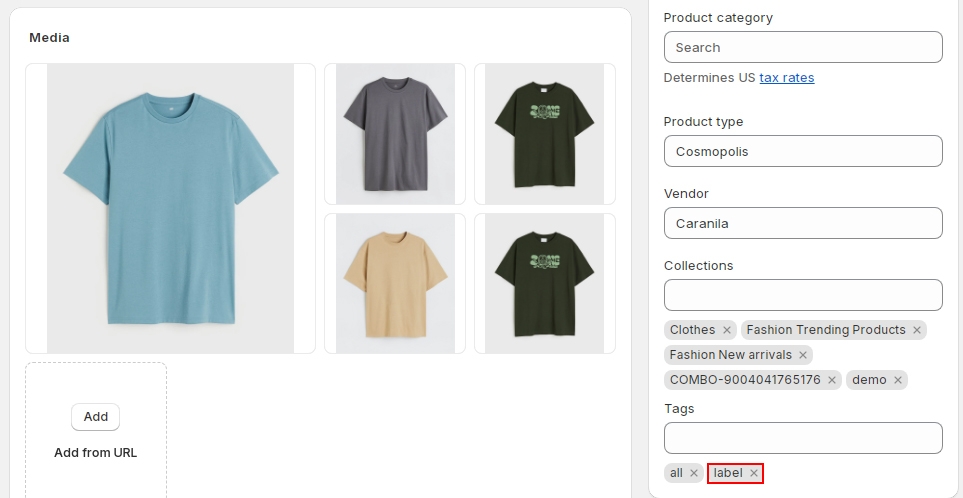Choose Add from URL option

click(x=95, y=452)
